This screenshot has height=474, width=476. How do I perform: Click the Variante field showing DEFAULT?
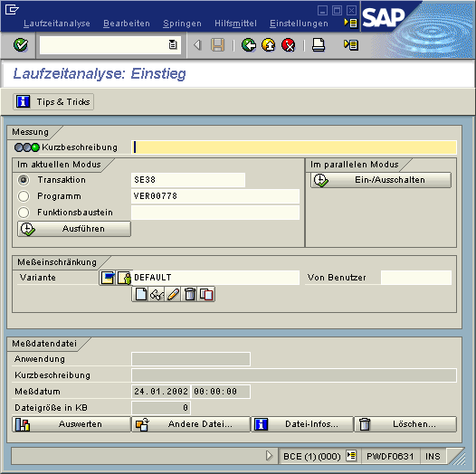click(x=215, y=278)
